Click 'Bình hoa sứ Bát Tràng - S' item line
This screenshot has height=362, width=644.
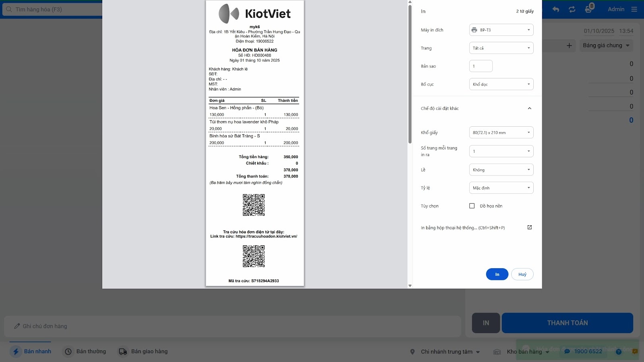[235, 136]
